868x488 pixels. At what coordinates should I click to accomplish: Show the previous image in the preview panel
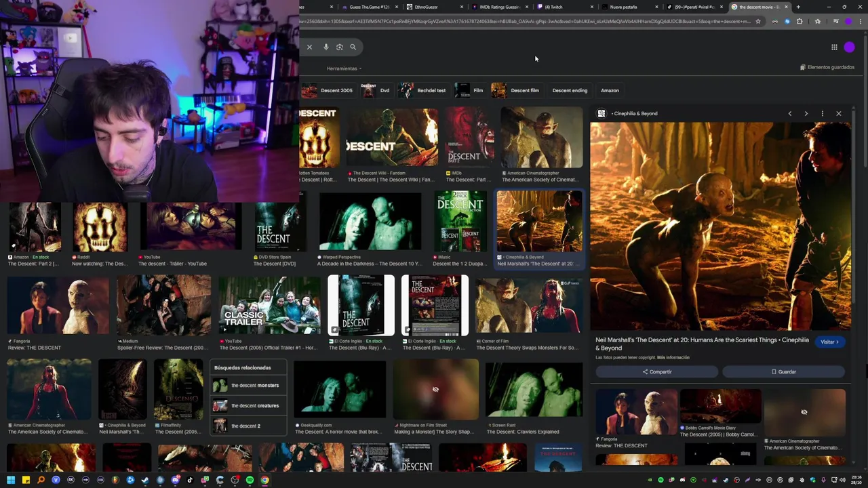tap(790, 113)
